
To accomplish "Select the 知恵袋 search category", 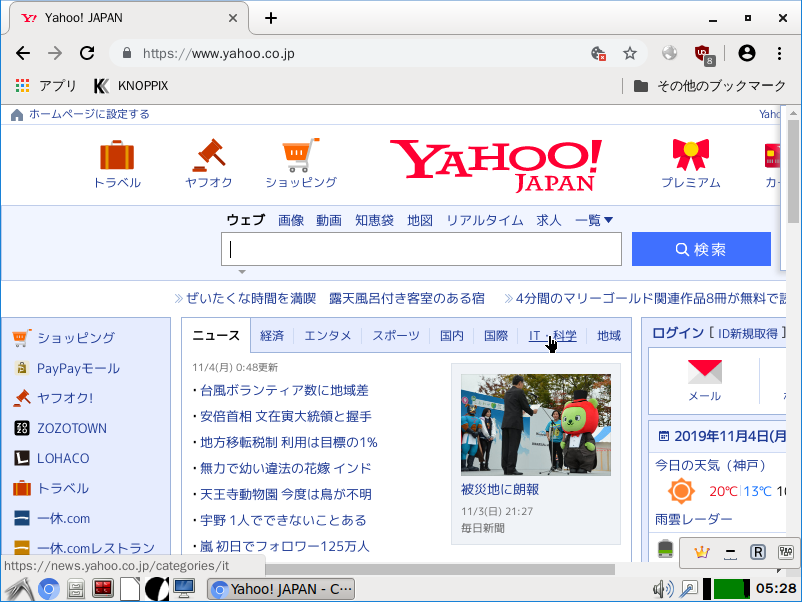I will pyautogui.click(x=374, y=220).
